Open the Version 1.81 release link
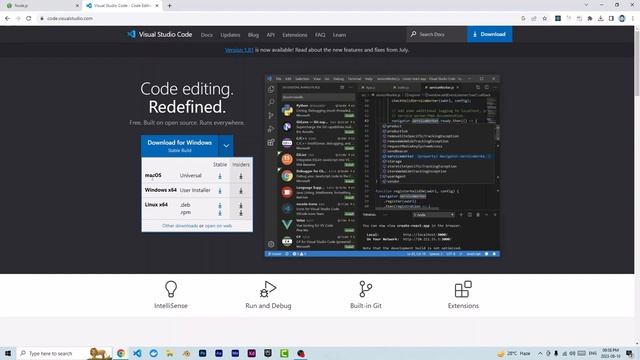The height and width of the screenshot is (360, 640). (x=239, y=50)
